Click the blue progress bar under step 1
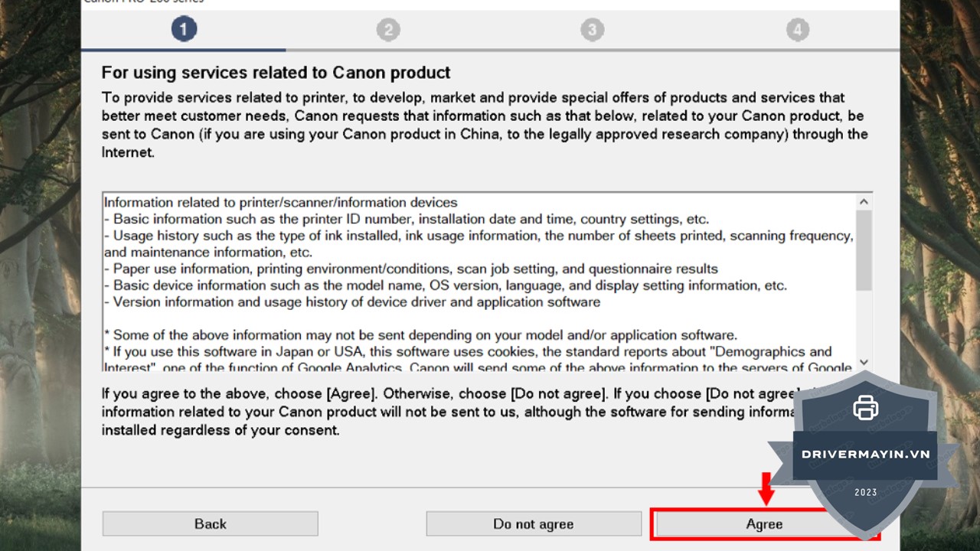The image size is (980, 551). pyautogui.click(x=184, y=50)
